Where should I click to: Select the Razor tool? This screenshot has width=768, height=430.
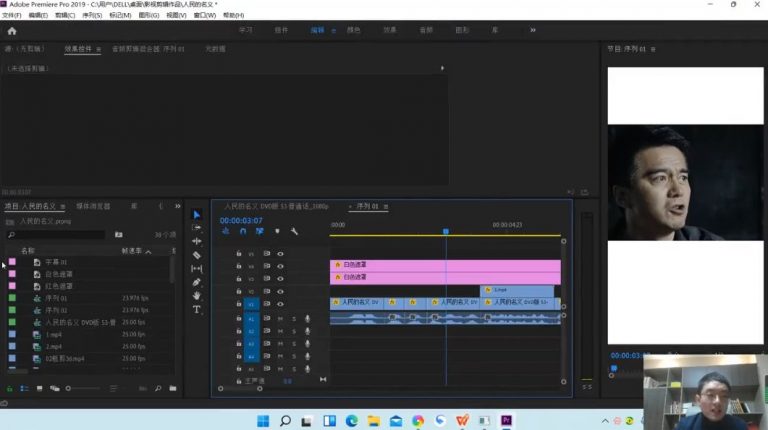tap(197, 255)
